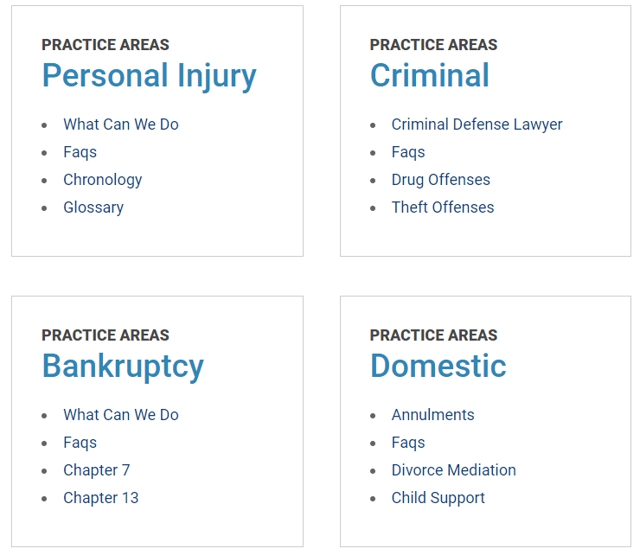The image size is (640, 555).
Task: Select the Chapter 7 link
Action: point(97,471)
